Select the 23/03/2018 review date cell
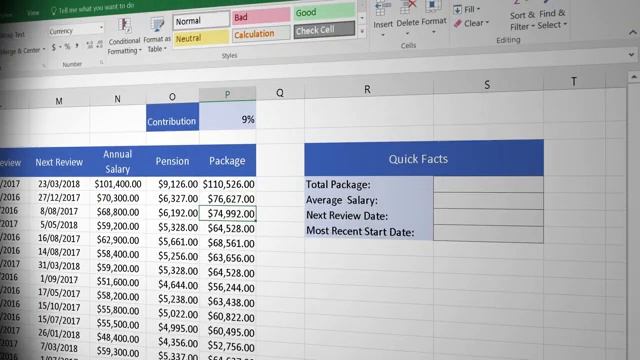 point(59,184)
